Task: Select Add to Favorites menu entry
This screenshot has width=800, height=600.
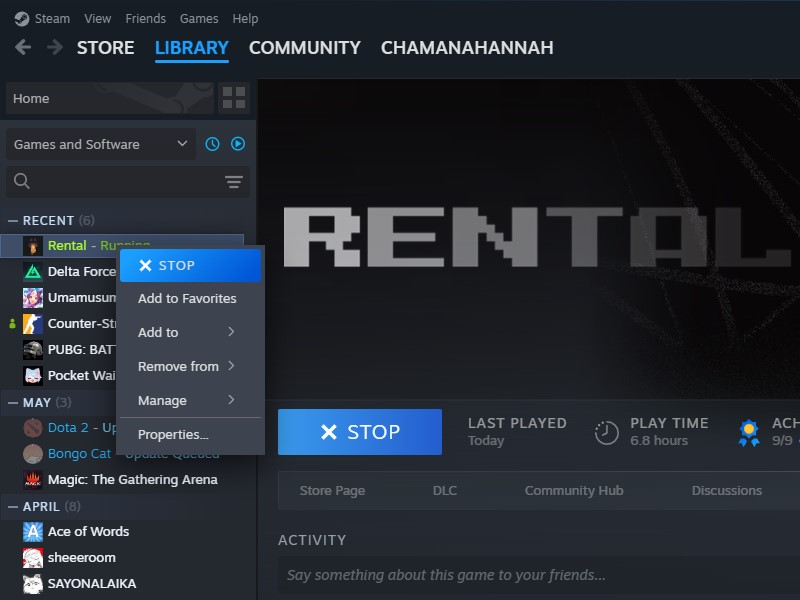Action: tap(190, 298)
